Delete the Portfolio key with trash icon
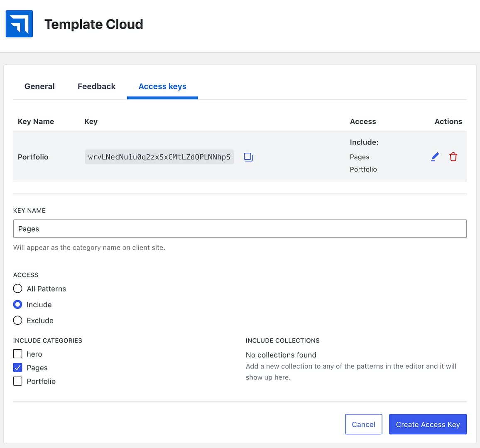Viewport: 480px width, 448px height. click(x=453, y=157)
